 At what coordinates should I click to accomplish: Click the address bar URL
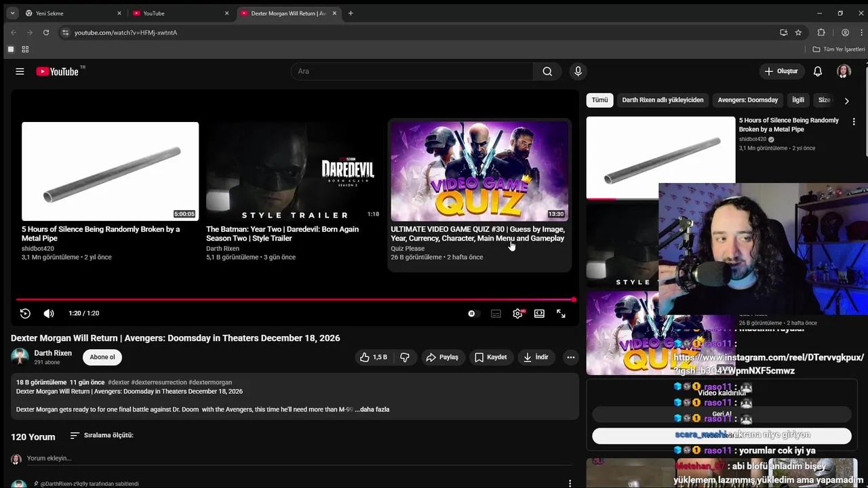125,33
